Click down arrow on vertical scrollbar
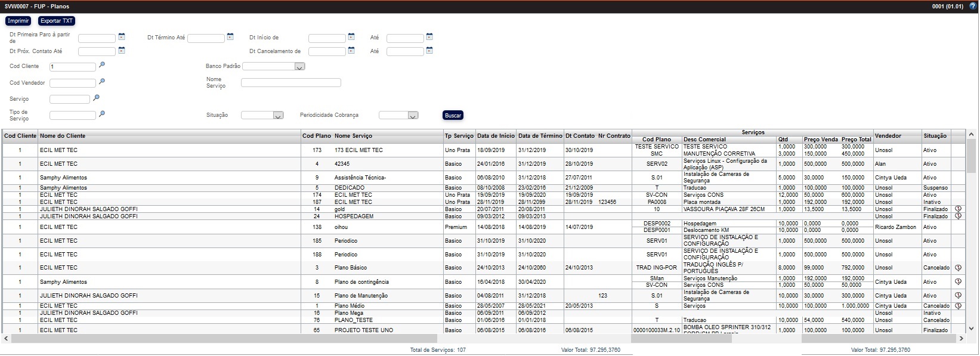The image size is (980, 356). (971, 328)
